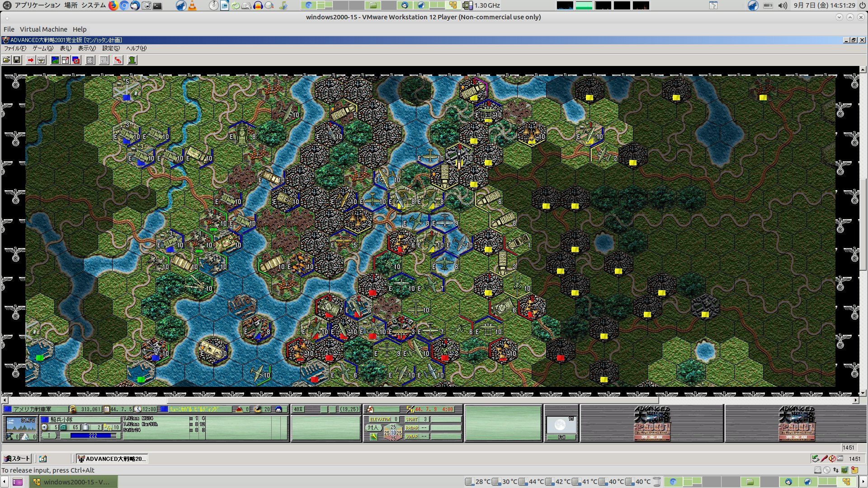Click the blue helmet icon in status bar
Viewport: 868px width, 488px height.
(278, 409)
